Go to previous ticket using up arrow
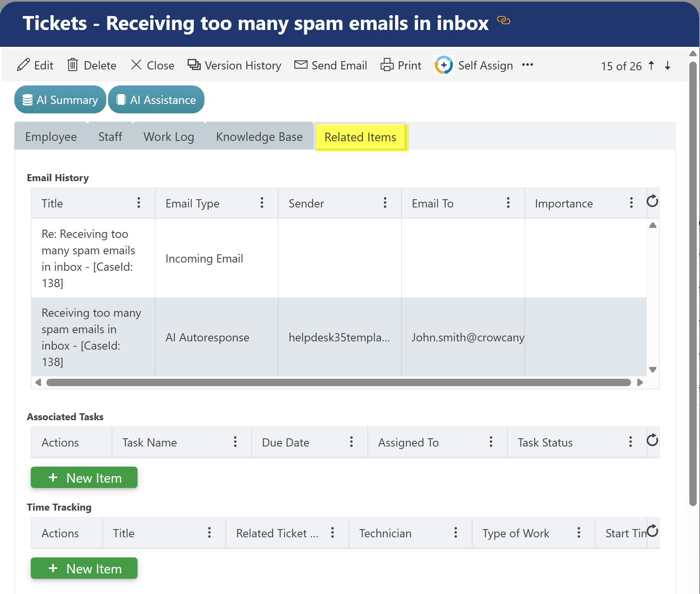The height and width of the screenshot is (594, 700). [x=652, y=66]
